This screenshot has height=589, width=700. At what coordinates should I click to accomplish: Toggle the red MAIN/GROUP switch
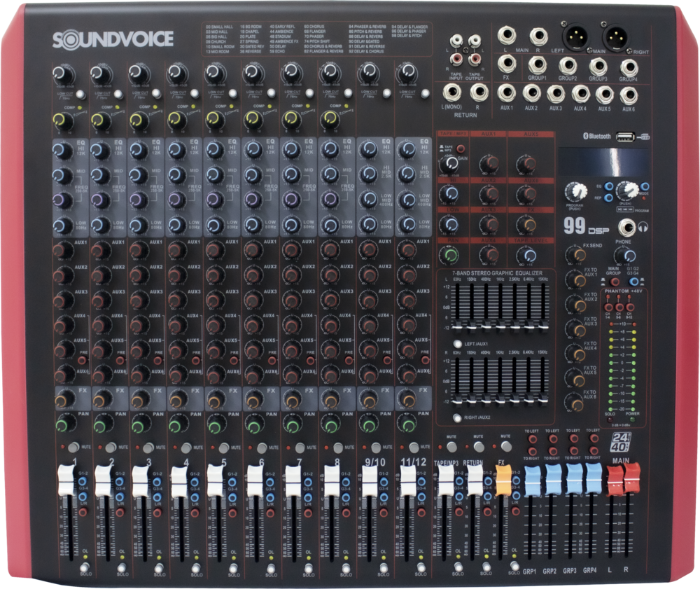(615, 282)
